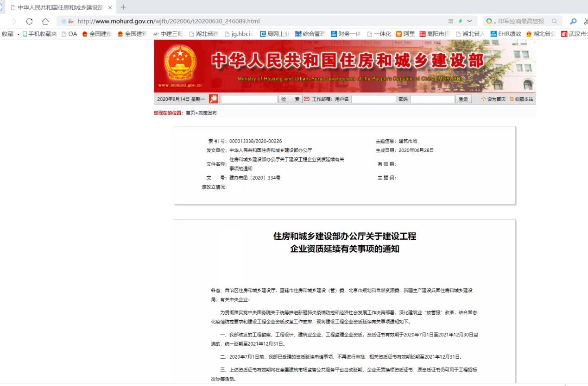Open the jg.hbcic bookmark
Screen dimensions: 588x386
pos(240,34)
